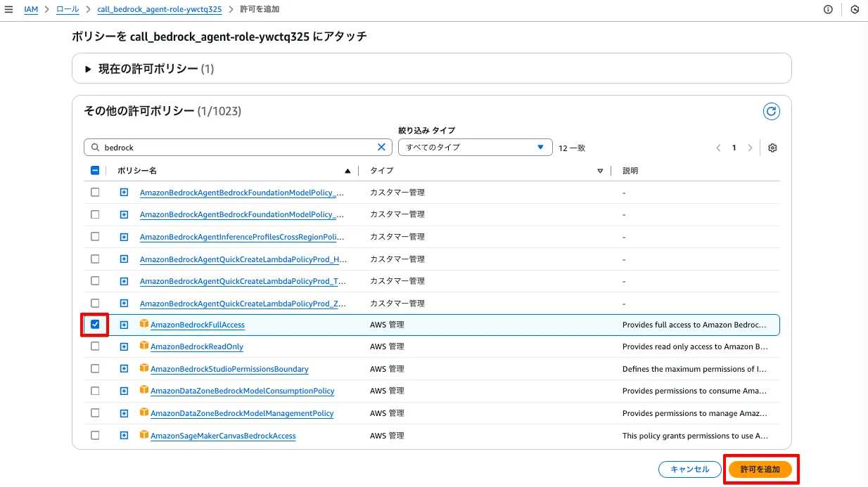Screen dimensions: 868x487
Task: Open AmazonBedrockStudioPermissionsBoundary policy link
Action: [x=229, y=369]
